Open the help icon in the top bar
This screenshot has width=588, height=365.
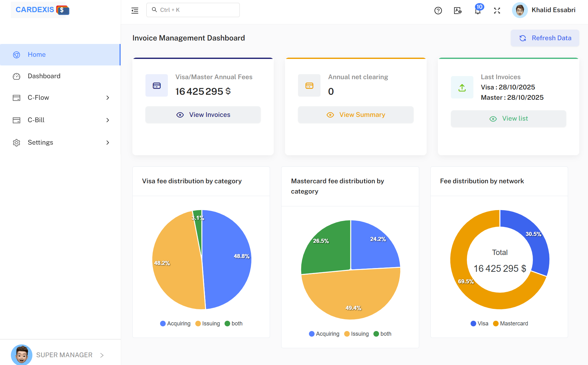click(x=438, y=10)
